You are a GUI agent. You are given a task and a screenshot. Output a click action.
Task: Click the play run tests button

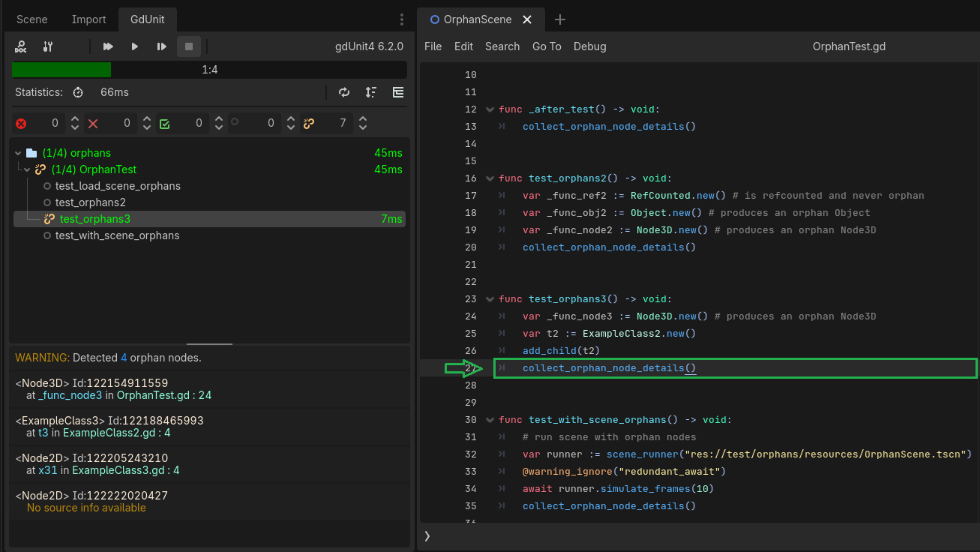[135, 46]
